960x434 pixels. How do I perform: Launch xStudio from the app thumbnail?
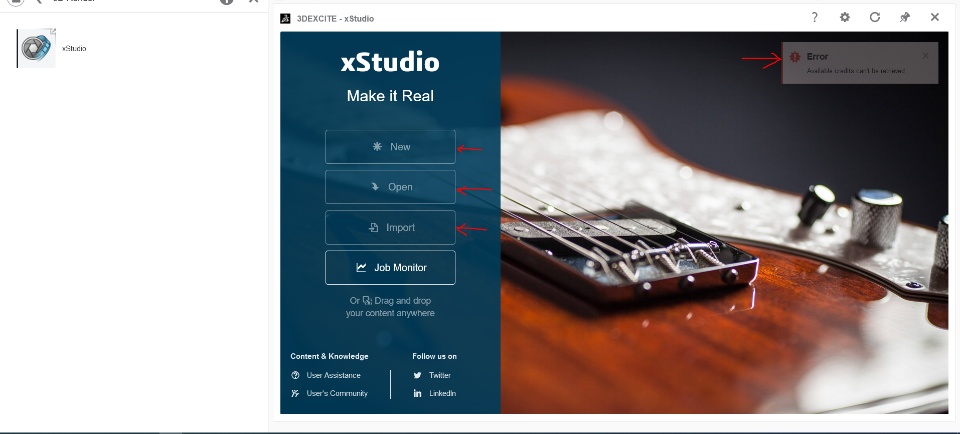click(36, 48)
